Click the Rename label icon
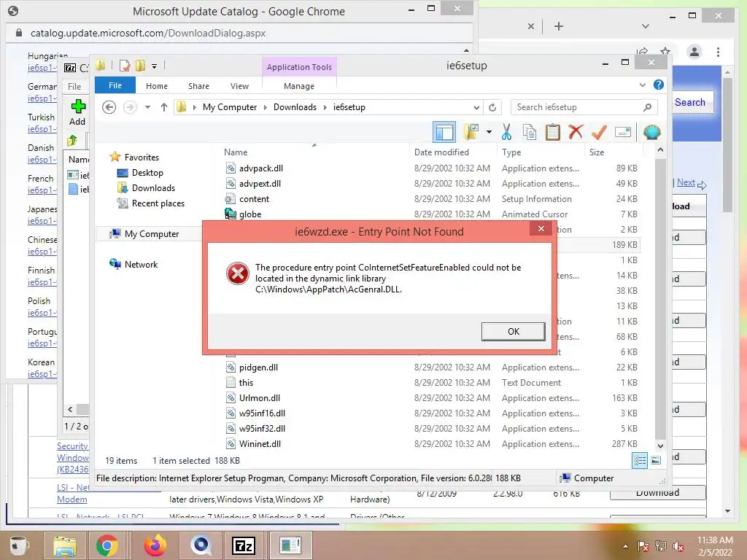The height and width of the screenshot is (560, 747). tap(623, 132)
